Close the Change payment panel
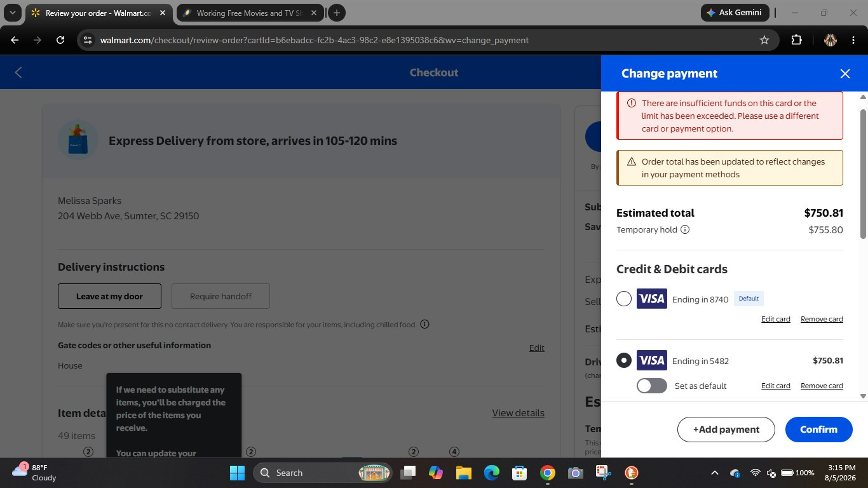This screenshot has height=488, width=868. point(844,74)
